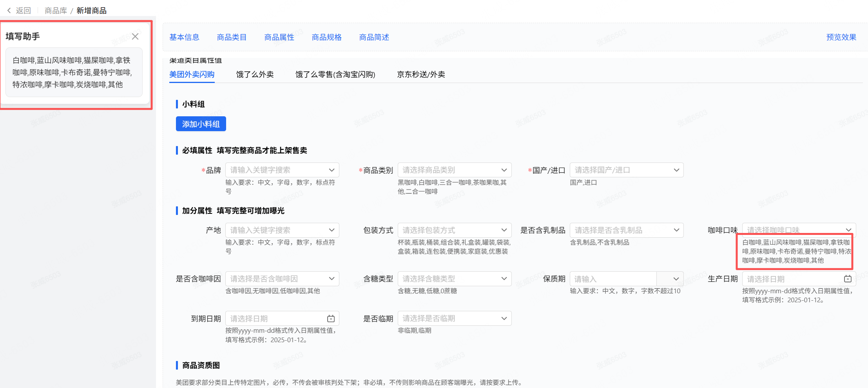This screenshot has width=868, height=388.
Task: Open the 京东秒送/外卖 tab
Action: coord(421,74)
